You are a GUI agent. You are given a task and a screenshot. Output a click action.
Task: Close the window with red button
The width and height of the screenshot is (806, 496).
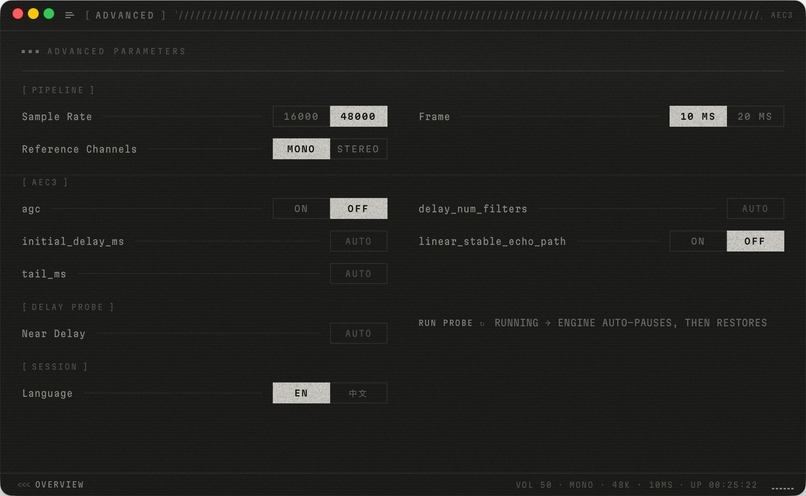pos(17,14)
